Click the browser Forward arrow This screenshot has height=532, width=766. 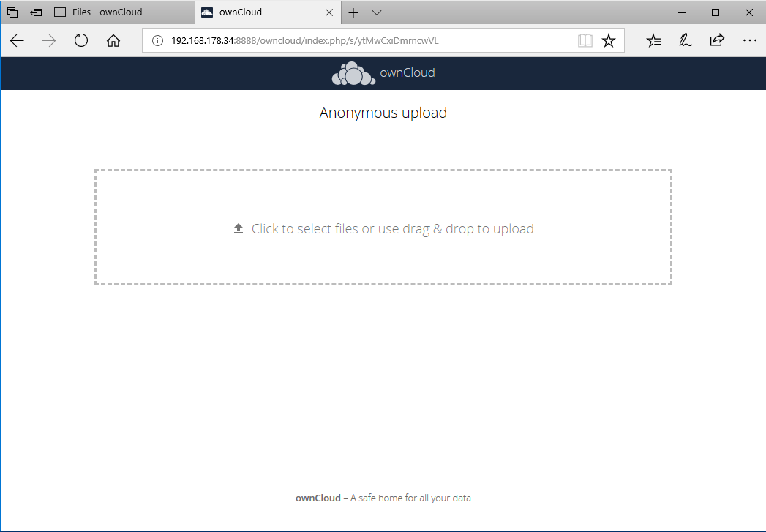pos(49,41)
